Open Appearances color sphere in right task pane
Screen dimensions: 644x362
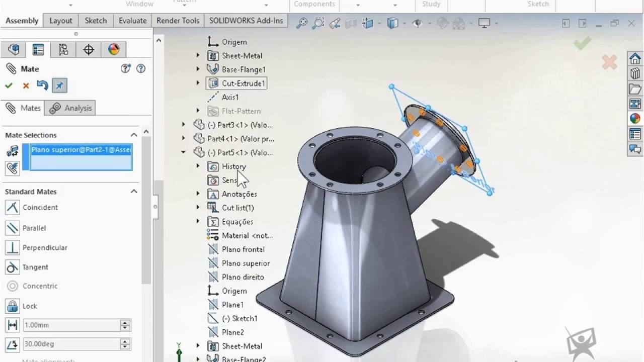coord(635,119)
